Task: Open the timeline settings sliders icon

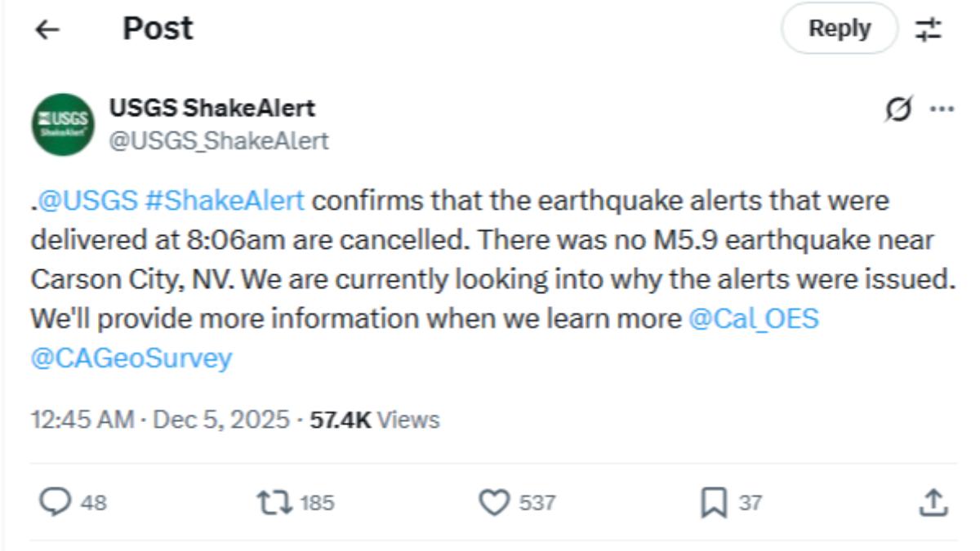Action: pyautogui.click(x=929, y=28)
